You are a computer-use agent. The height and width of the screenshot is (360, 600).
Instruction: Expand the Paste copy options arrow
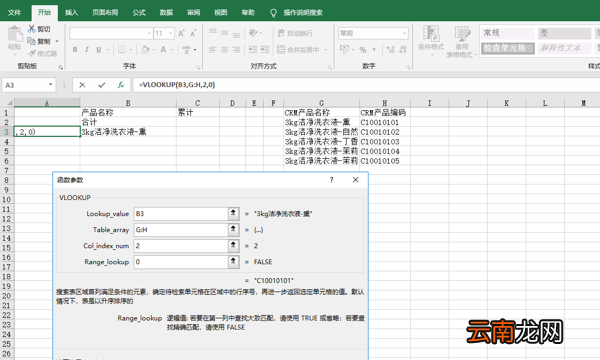pos(57,41)
